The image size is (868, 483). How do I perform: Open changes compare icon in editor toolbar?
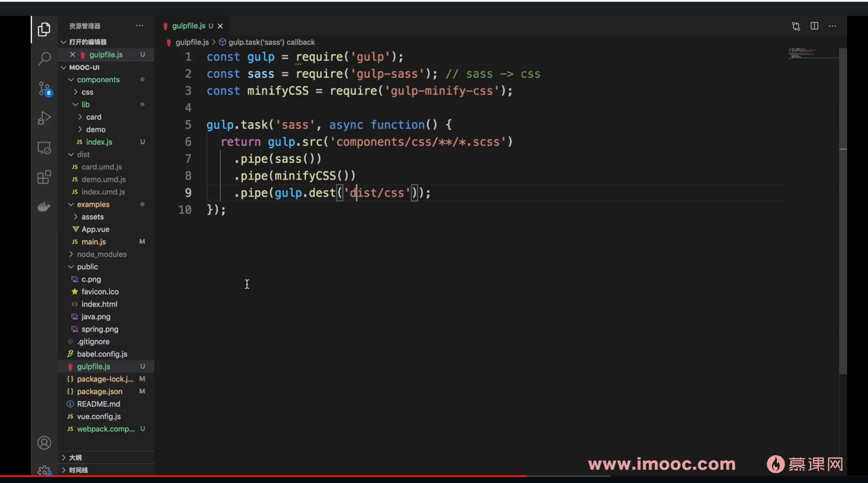(796, 26)
